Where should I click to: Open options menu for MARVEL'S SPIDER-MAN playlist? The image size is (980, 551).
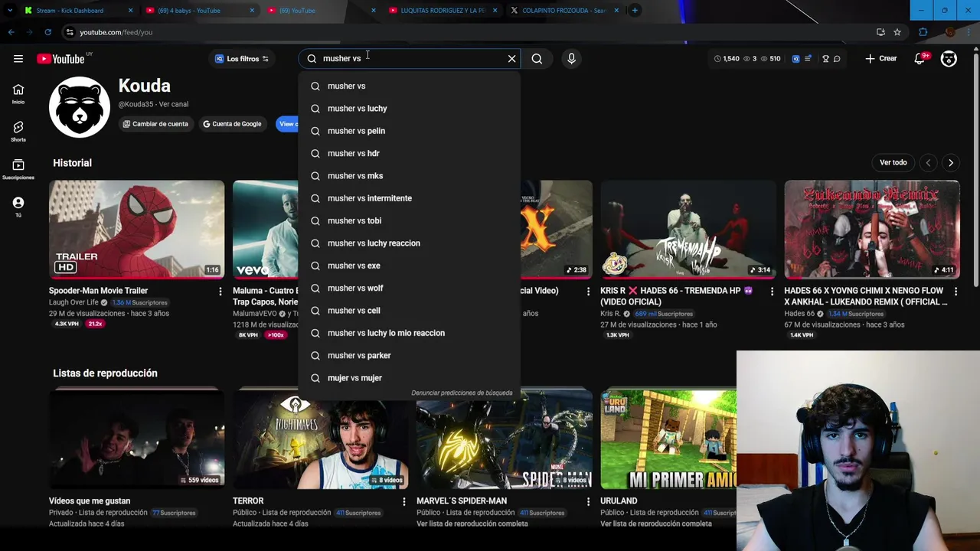point(588,502)
